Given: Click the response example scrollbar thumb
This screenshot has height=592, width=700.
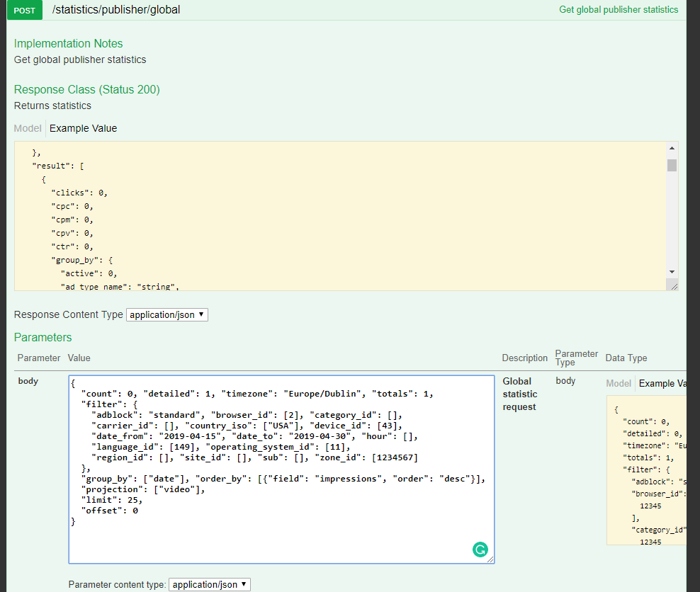Looking at the screenshot, I should (x=672, y=165).
